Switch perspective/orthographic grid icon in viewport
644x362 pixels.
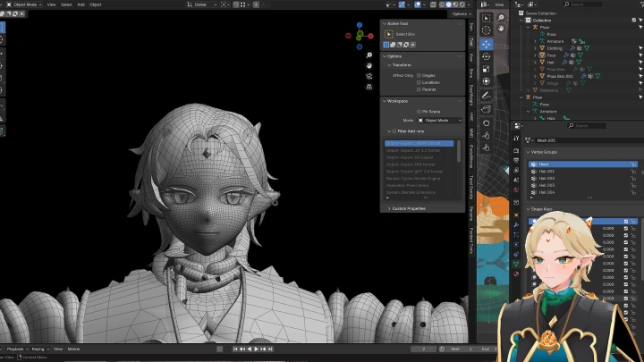[369, 87]
